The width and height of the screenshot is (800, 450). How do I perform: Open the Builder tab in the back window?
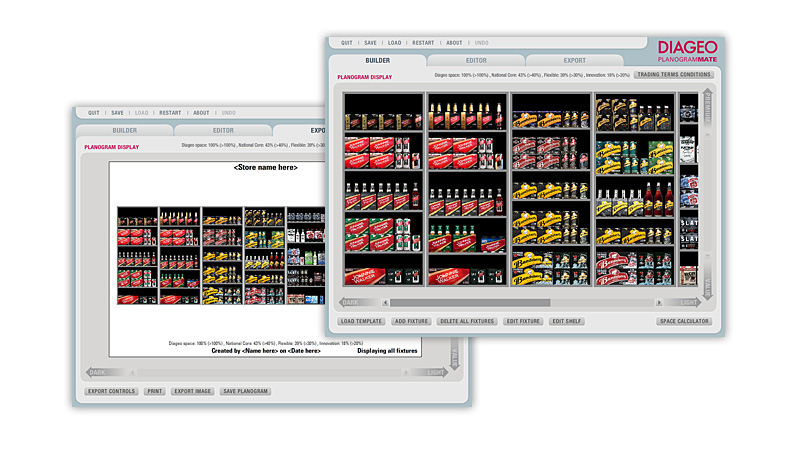tap(125, 130)
